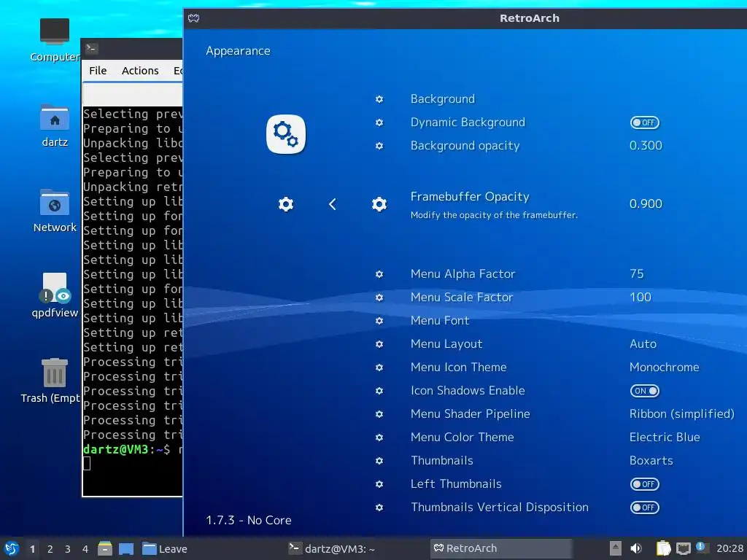The image size is (747, 560).
Task: Click the gear icon beside Menu Font
Action: [x=379, y=321]
